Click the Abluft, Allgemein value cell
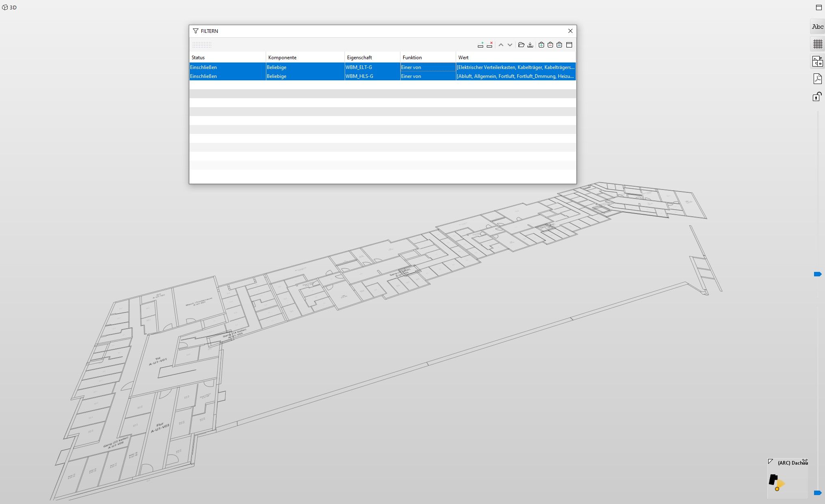 click(x=516, y=76)
